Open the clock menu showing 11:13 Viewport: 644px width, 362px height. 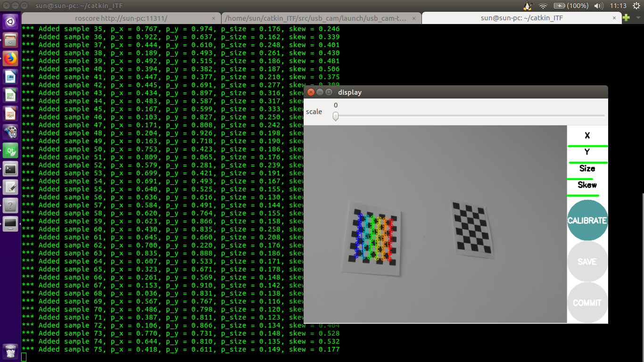(618, 6)
